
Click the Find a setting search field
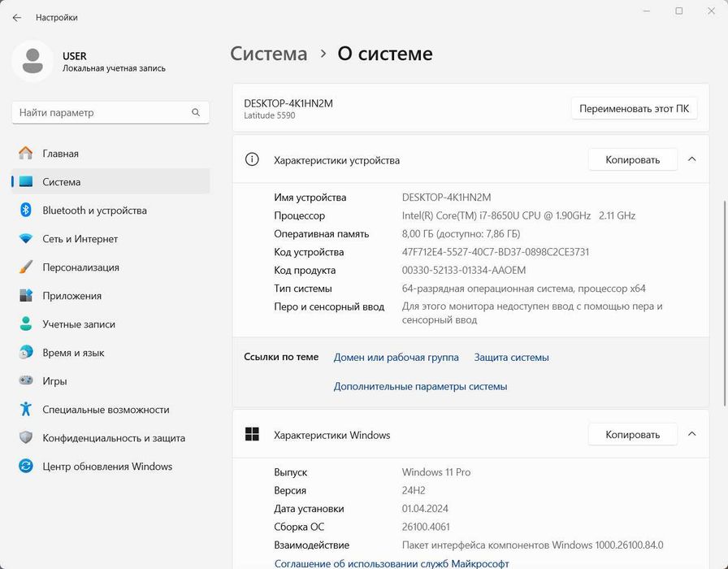coord(102,113)
